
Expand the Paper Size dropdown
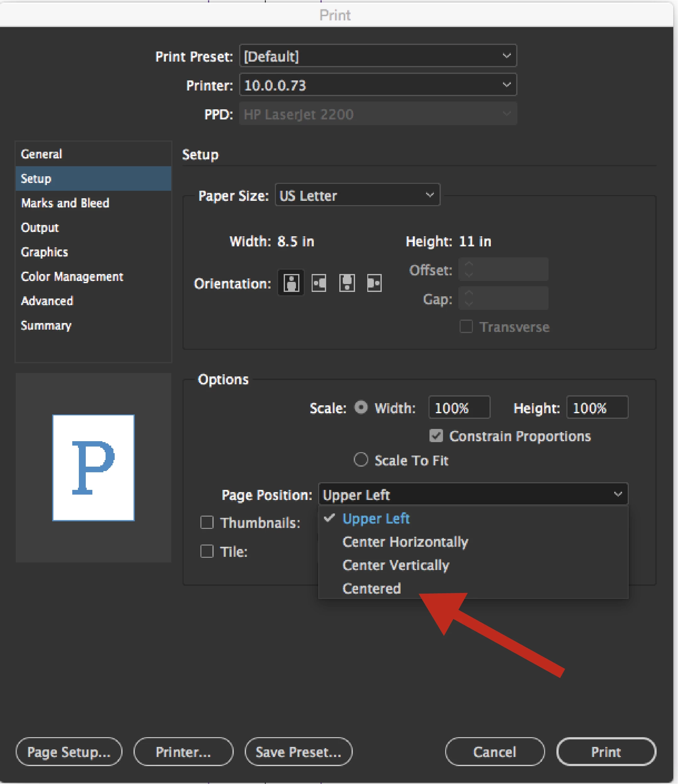[x=357, y=195]
